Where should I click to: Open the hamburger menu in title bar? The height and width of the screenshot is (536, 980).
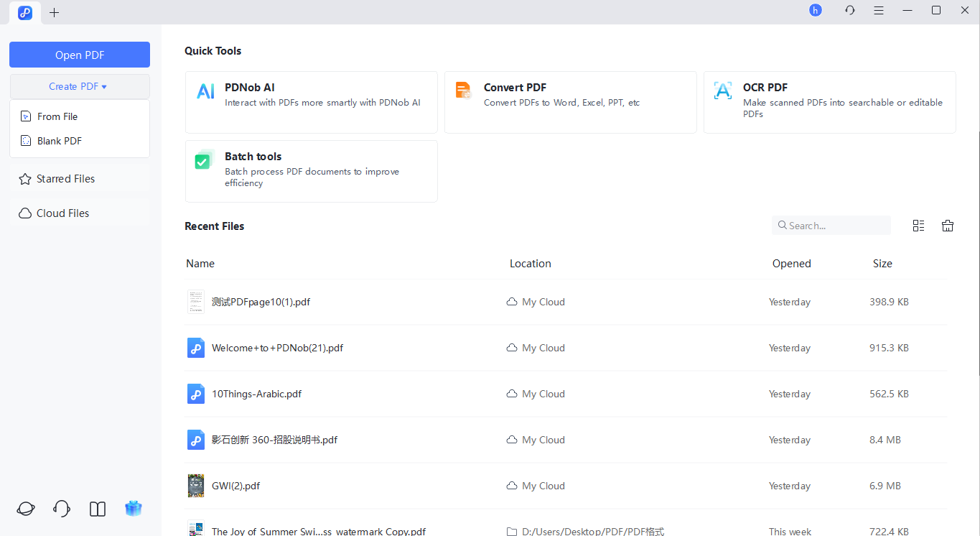click(879, 11)
